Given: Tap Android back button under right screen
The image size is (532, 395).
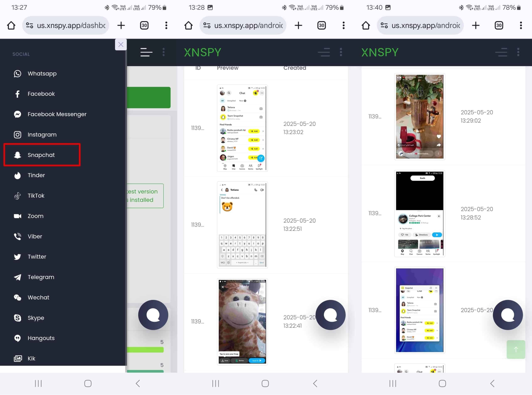Looking at the screenshot, I should click(x=492, y=384).
